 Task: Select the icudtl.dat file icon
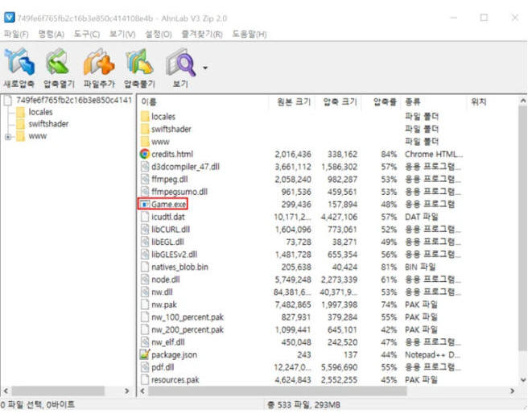pos(145,217)
